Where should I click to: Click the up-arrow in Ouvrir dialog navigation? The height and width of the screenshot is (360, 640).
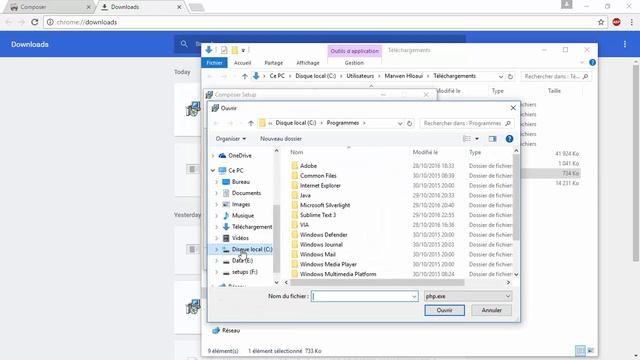pos(251,123)
